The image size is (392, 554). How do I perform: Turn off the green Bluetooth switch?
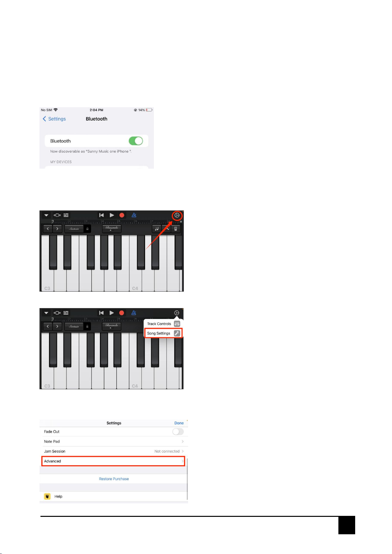click(136, 141)
